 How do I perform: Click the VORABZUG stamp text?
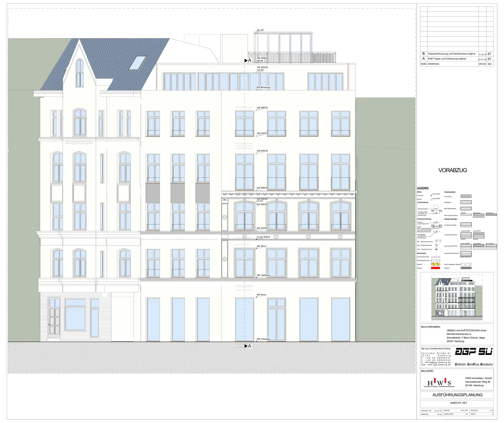click(x=453, y=170)
